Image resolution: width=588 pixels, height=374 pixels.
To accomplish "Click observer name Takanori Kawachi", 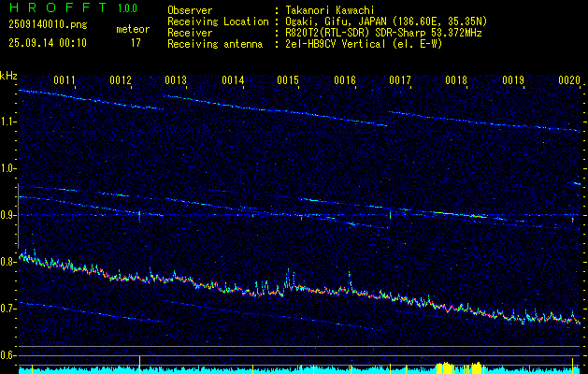I will (x=330, y=10).
